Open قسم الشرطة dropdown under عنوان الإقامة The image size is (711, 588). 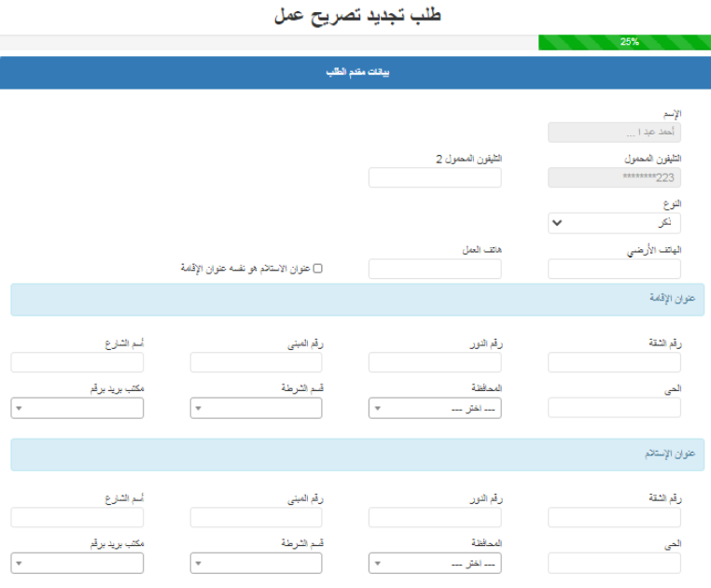point(257,408)
